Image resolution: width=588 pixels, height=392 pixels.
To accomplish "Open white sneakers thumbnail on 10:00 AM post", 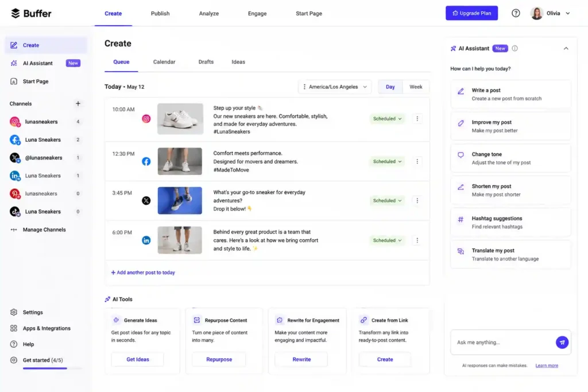I will pyautogui.click(x=180, y=119).
